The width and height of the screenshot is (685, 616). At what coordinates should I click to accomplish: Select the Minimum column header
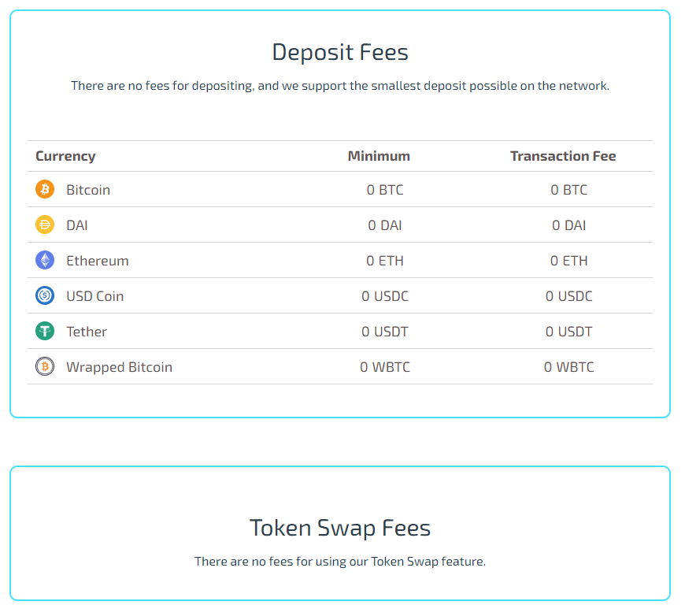click(379, 156)
